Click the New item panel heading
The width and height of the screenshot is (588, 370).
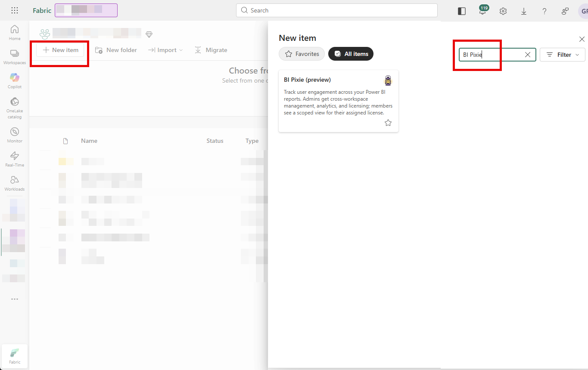tap(298, 38)
